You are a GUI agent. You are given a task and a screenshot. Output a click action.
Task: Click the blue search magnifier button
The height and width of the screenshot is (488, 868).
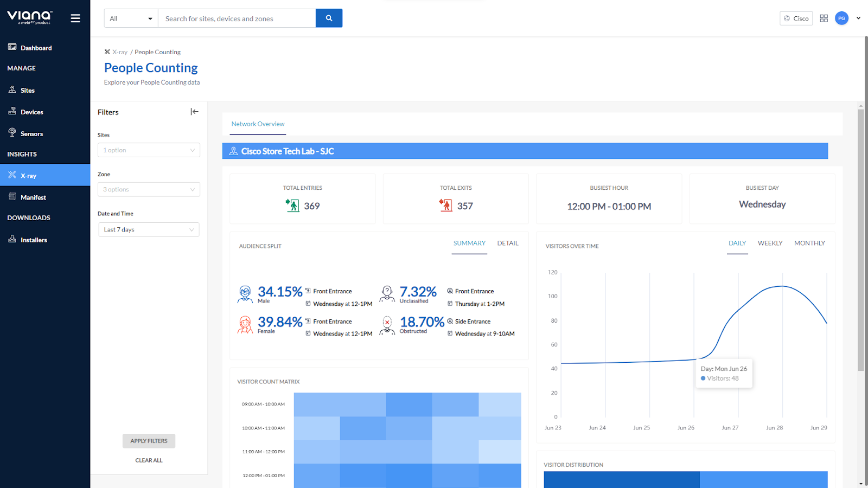[x=329, y=18]
